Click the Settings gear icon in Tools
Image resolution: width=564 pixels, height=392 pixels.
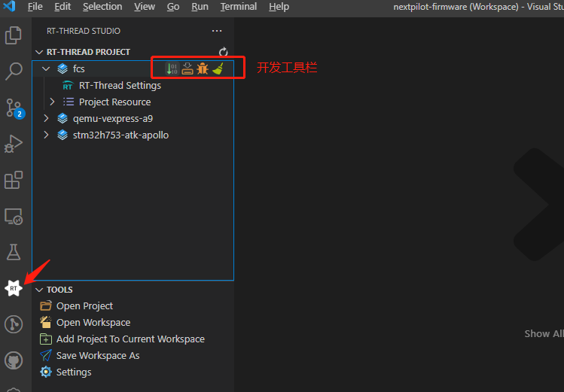tap(46, 372)
